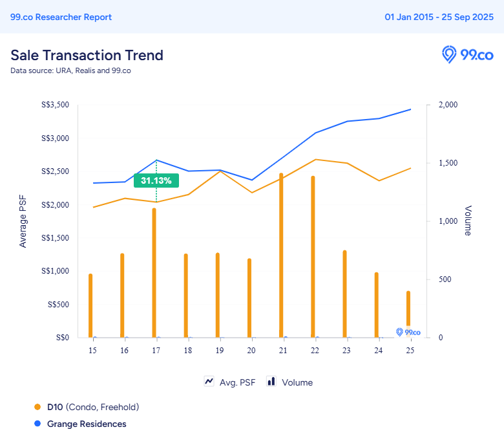Screen dimensions: 504x436
Task: Click the 99.co logo in header
Action: 468,55
